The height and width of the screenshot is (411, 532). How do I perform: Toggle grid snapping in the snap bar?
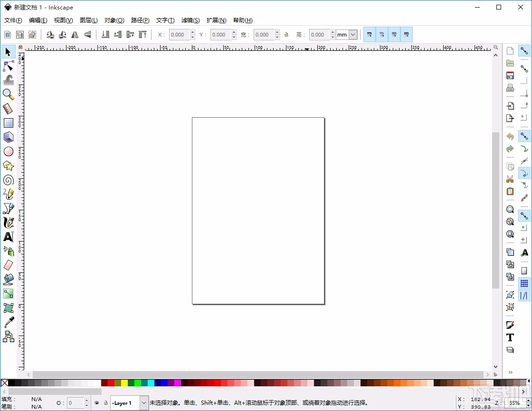[x=524, y=283]
